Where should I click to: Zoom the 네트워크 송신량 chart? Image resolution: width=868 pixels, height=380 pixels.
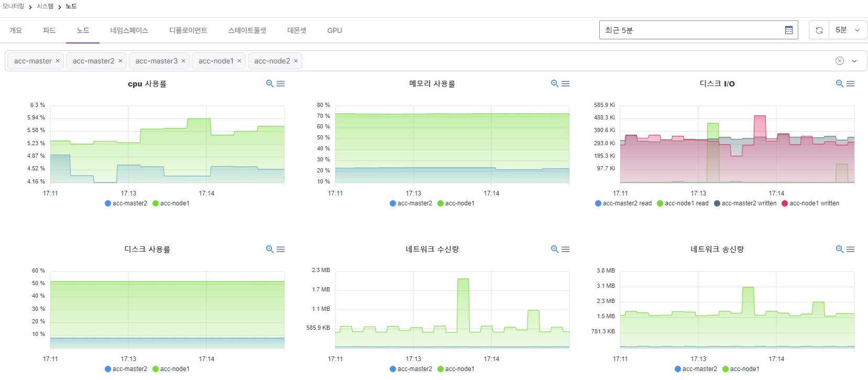[x=840, y=249]
